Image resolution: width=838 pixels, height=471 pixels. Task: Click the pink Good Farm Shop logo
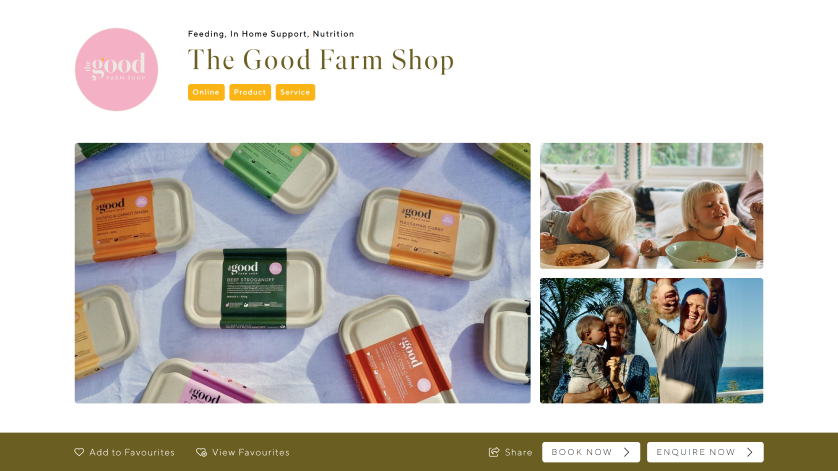coord(117,70)
